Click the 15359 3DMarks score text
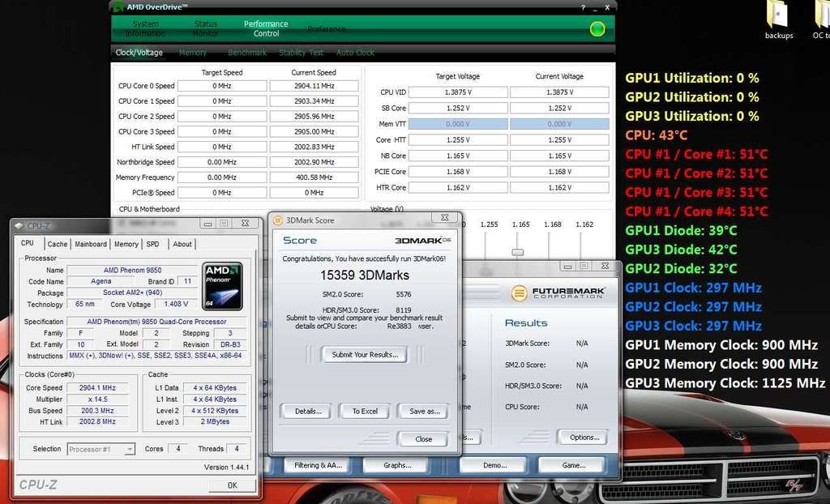 365,275
